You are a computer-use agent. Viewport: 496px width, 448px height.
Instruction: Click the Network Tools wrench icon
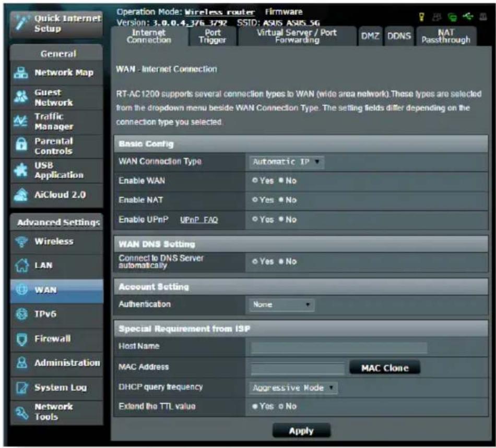pyautogui.click(x=21, y=413)
